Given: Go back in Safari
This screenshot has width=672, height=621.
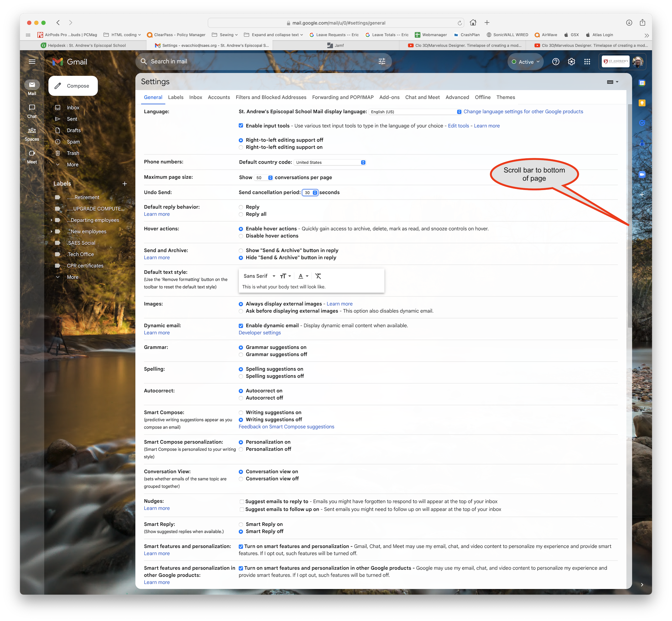Looking at the screenshot, I should tap(58, 22).
